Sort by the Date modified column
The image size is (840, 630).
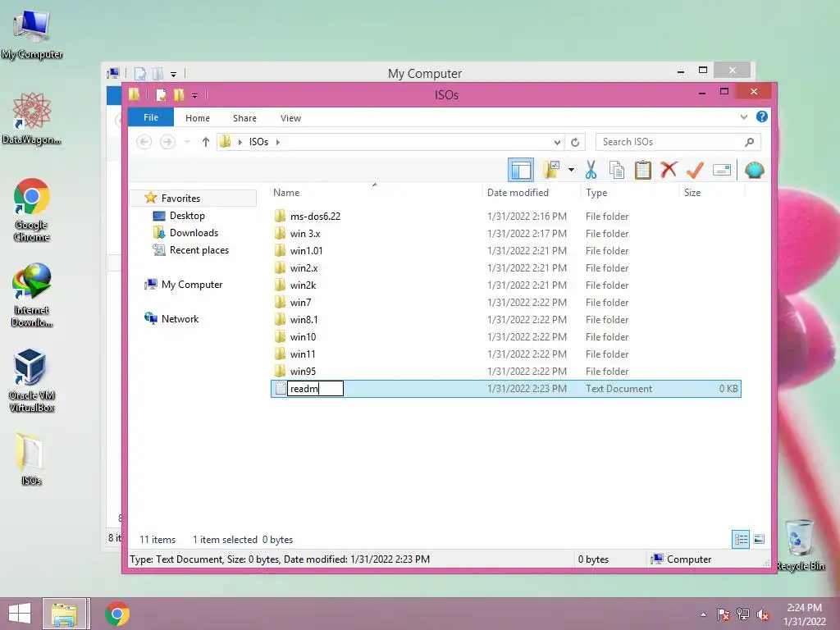tap(518, 192)
